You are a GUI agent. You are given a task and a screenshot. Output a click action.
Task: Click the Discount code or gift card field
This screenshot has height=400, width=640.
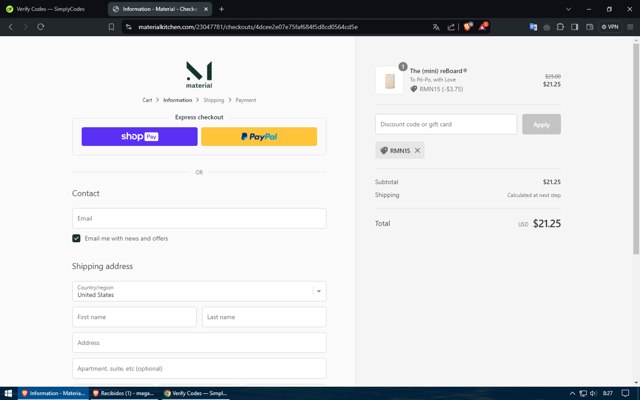click(446, 124)
